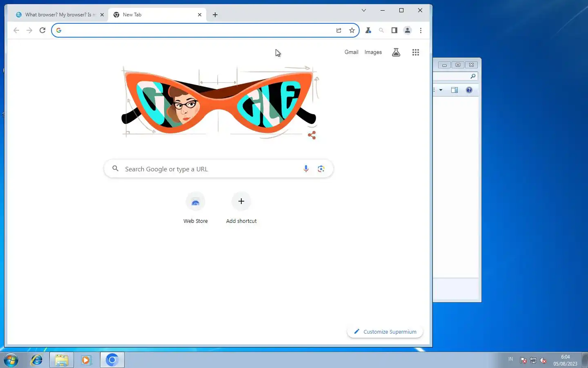Click the IN language indicator
Viewport: 588px width, 368px height.
(x=510, y=359)
